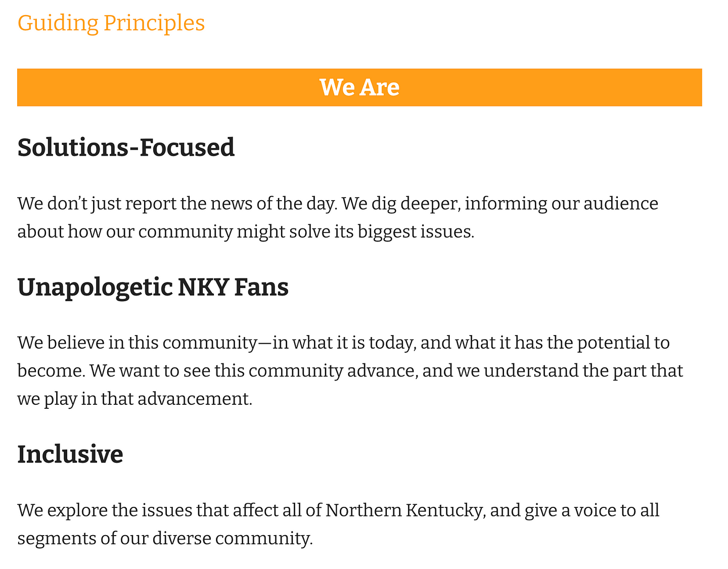Select the "Inclusive" heading
728x569 pixels.
pyautogui.click(x=70, y=454)
